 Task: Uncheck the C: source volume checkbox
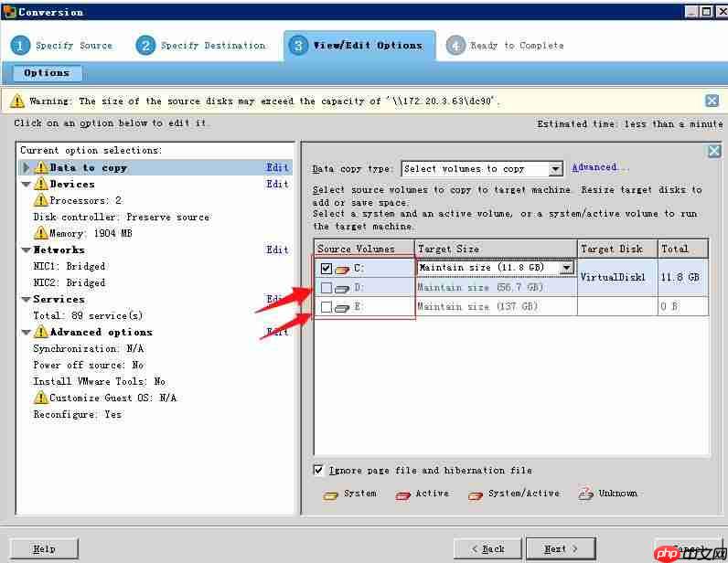coord(327,269)
